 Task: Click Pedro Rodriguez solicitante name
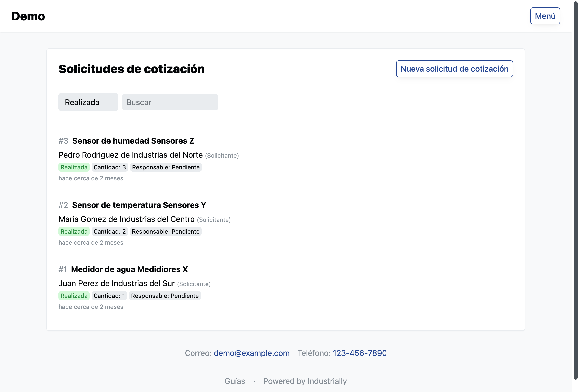click(x=131, y=155)
